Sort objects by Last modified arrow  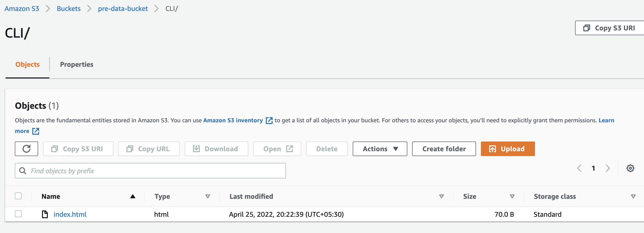441,197
